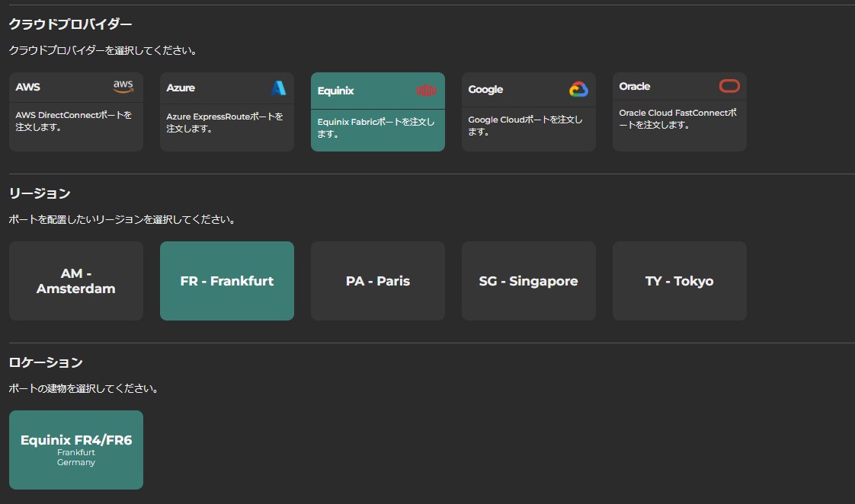Choose the Azure ExpressRoute port description
This screenshot has height=504, width=855.
point(225,123)
